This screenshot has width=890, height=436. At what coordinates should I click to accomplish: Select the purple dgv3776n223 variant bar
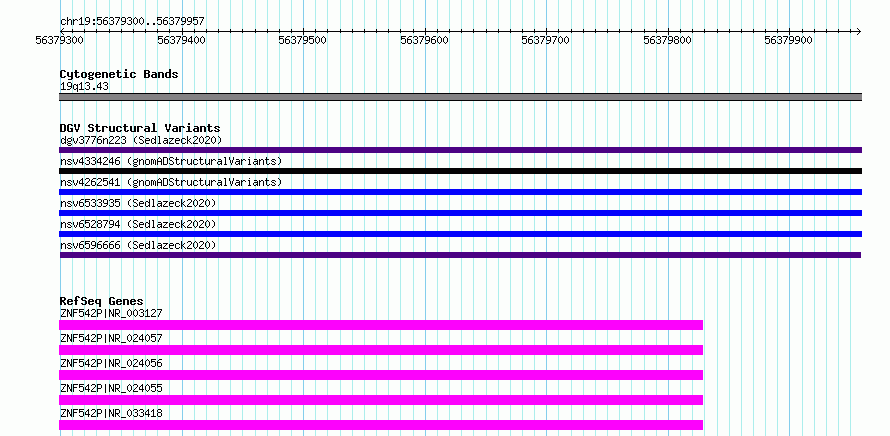tap(460, 150)
